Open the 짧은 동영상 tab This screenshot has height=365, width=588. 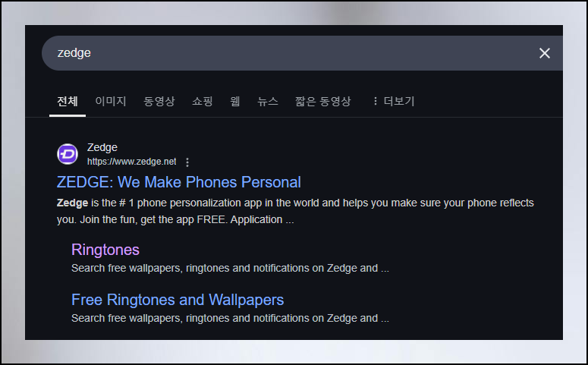click(323, 101)
